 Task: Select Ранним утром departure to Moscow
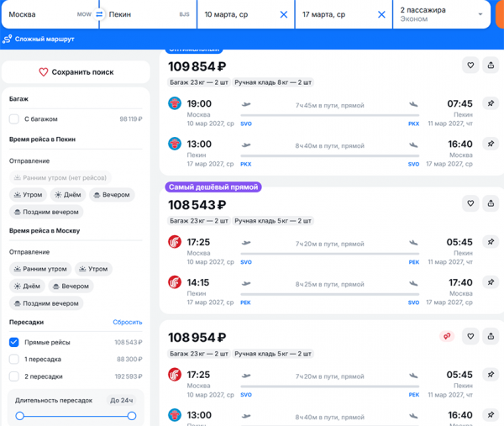[40, 269]
